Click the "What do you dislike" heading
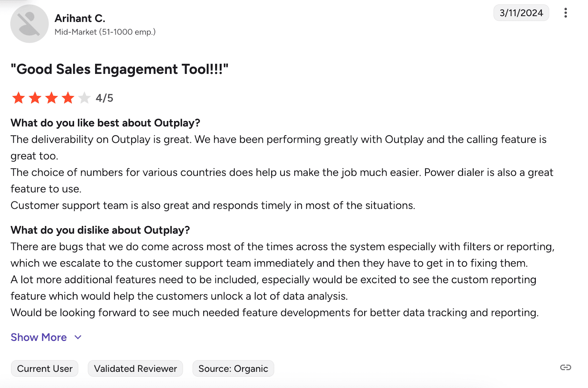The image size is (588, 388). pyautogui.click(x=100, y=230)
